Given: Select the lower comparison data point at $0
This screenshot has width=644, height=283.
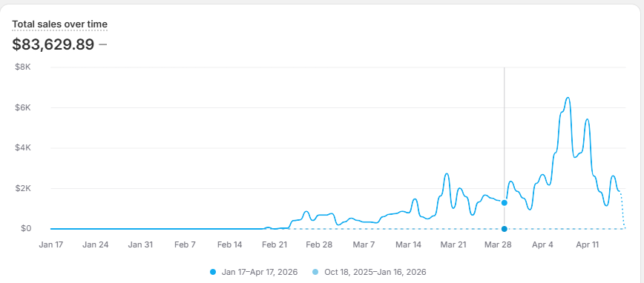Looking at the screenshot, I should [504, 229].
